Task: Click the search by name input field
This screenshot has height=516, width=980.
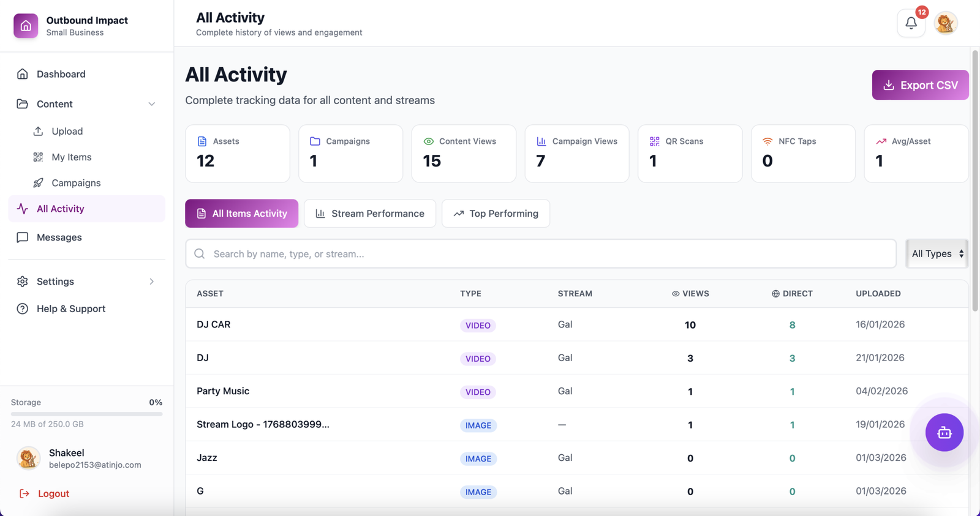Action: (x=540, y=254)
